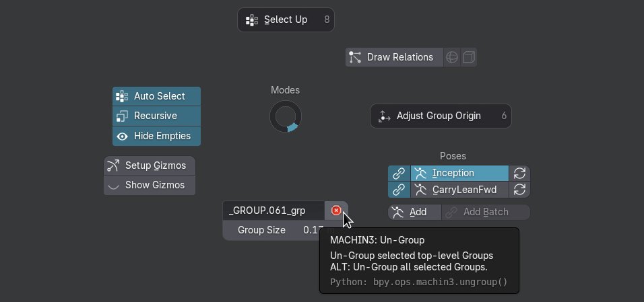Choose Select Up from the pie menu
This screenshot has height=302, width=644.
point(286,20)
